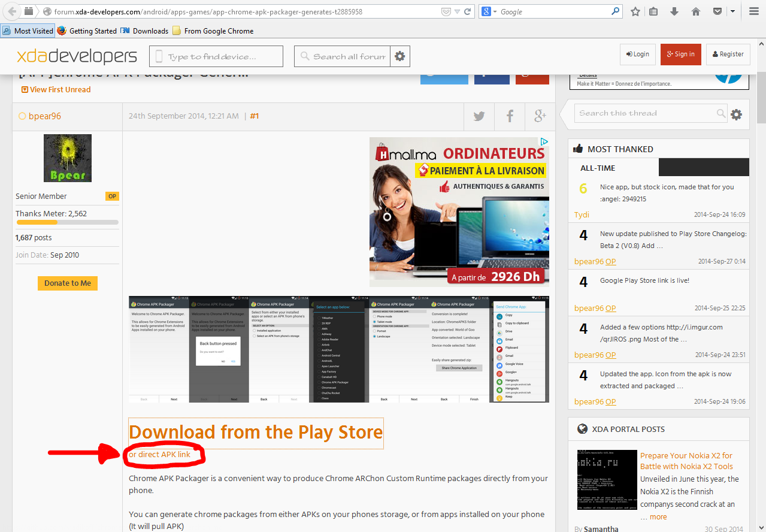This screenshot has width=766, height=532.
Task: Click the Nokia X2 article thumbnail
Action: tap(607, 480)
